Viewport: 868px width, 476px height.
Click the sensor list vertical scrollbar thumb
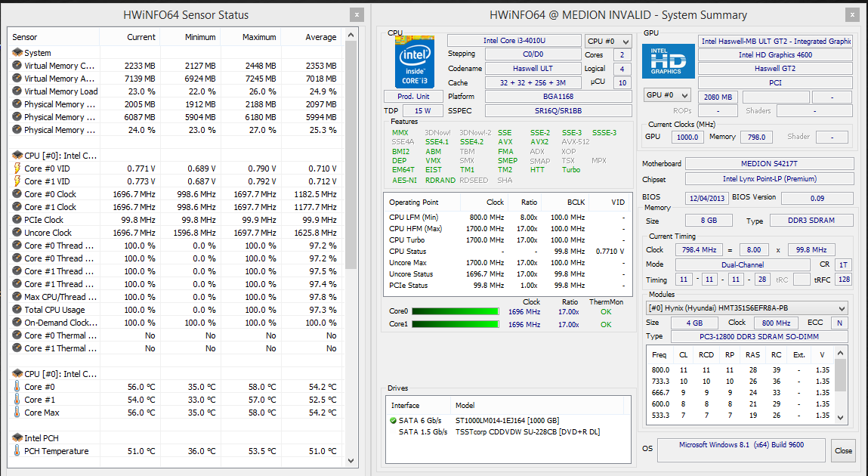click(351, 155)
